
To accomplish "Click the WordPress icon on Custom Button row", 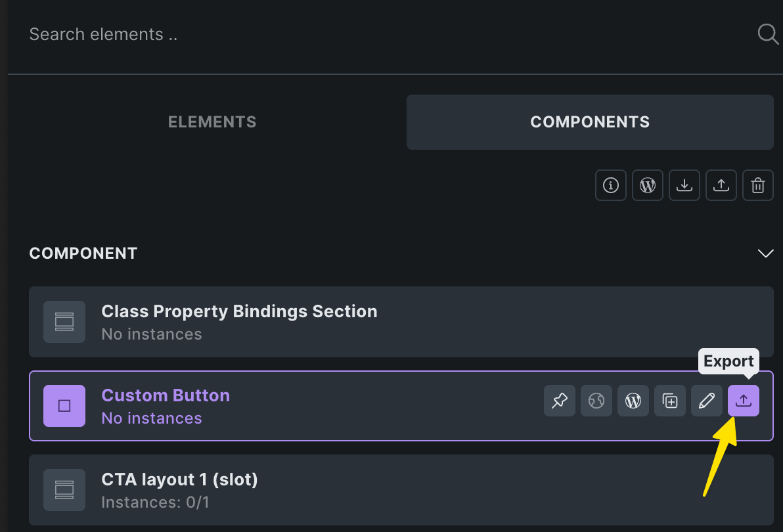I will 633,401.
